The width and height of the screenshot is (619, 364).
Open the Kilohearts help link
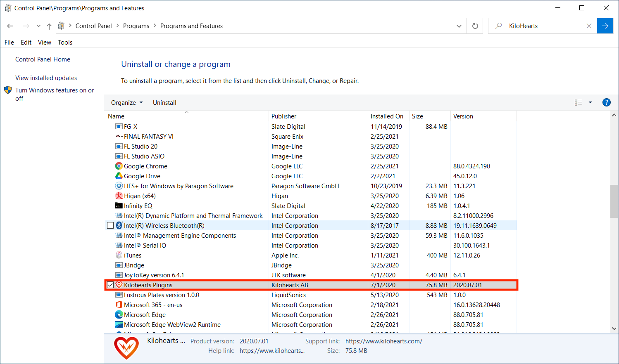[x=272, y=351]
